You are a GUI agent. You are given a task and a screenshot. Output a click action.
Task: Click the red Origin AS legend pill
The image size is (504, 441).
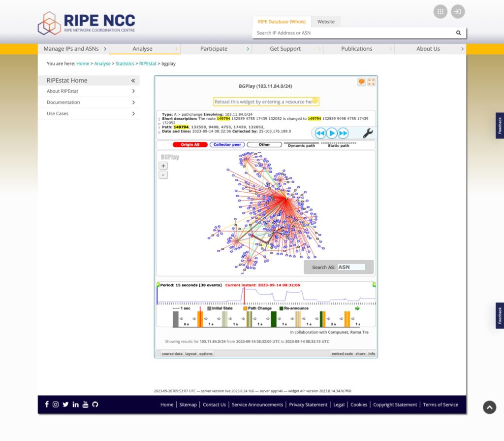point(190,144)
